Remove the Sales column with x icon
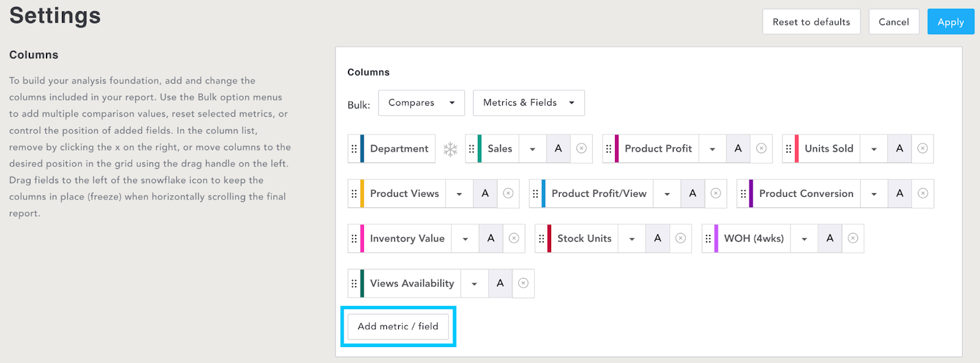The height and width of the screenshot is (363, 980). [x=581, y=148]
